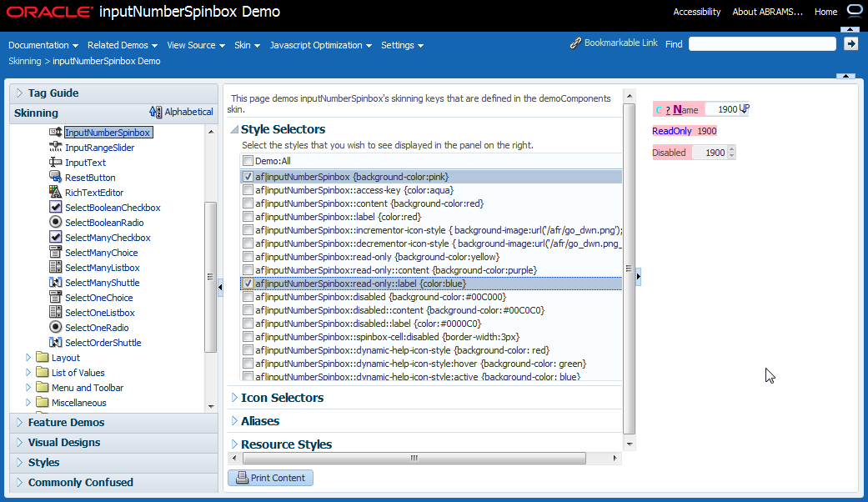Viewport: 868px width, 502px height.
Task: Click the List of Values folder icon
Action: point(42,372)
